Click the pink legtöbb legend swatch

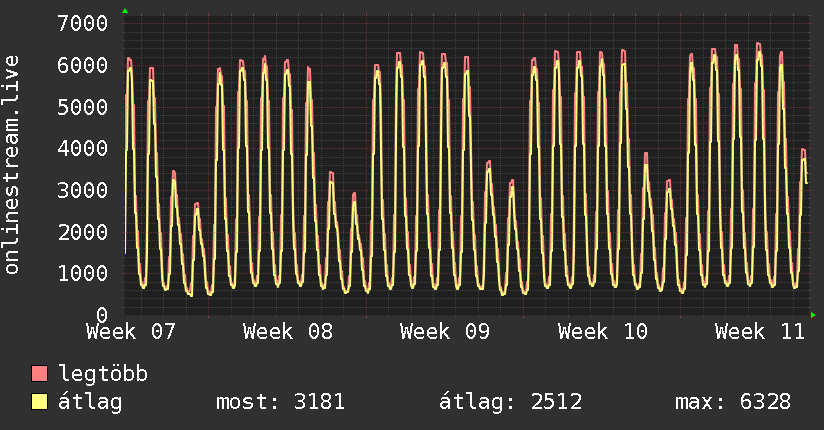click(39, 373)
